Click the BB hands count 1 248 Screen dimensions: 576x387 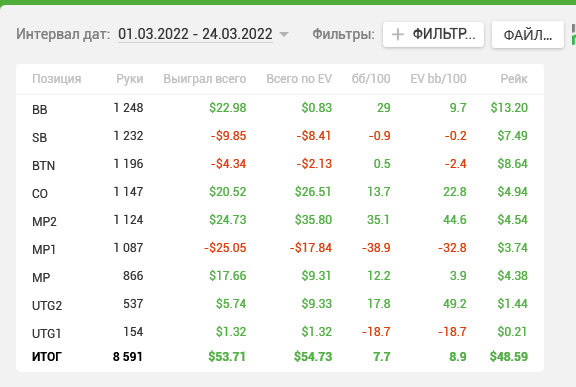[128, 108]
